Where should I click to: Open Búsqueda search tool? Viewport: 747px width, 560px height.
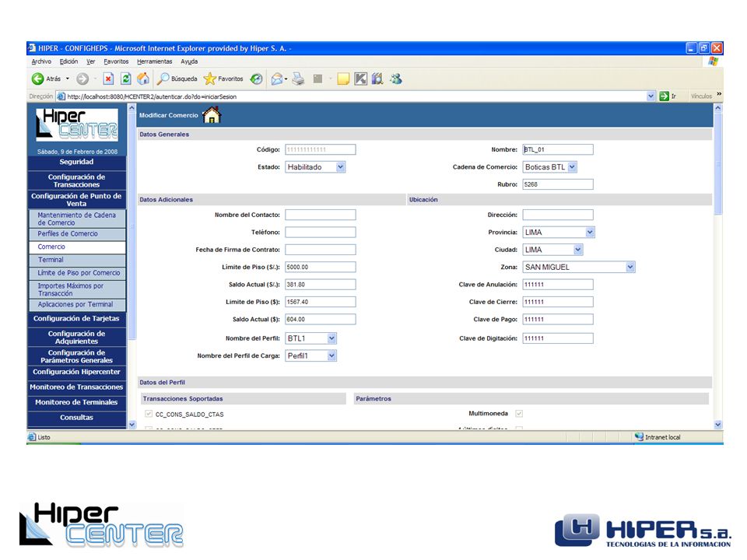tap(177, 79)
